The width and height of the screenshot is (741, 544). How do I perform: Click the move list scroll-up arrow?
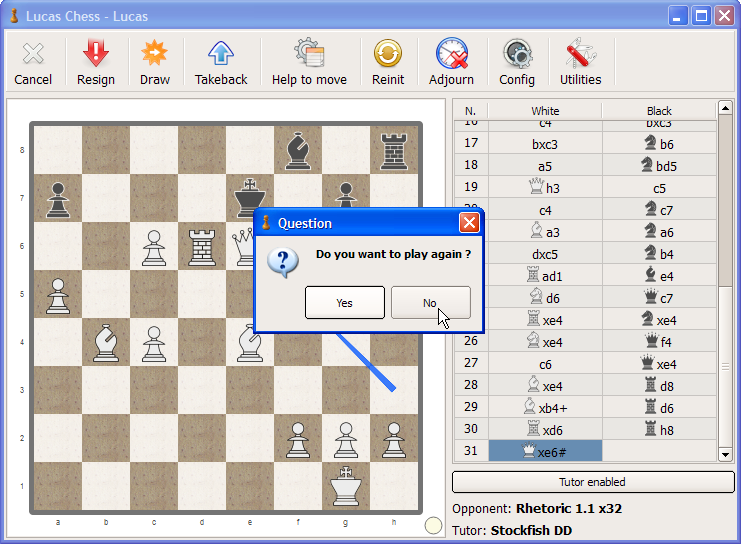tap(725, 108)
